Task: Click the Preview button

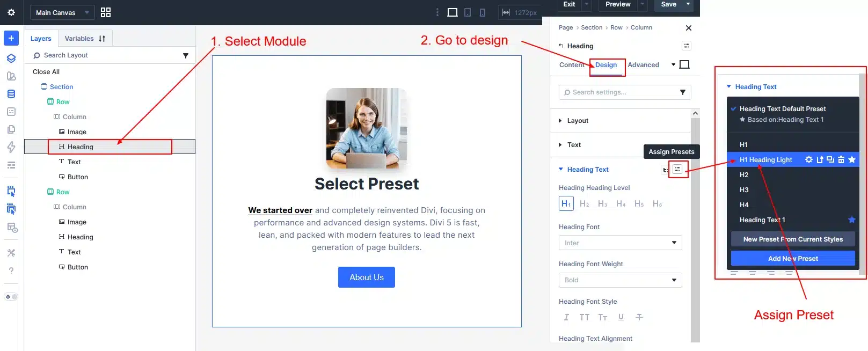Action: click(618, 4)
